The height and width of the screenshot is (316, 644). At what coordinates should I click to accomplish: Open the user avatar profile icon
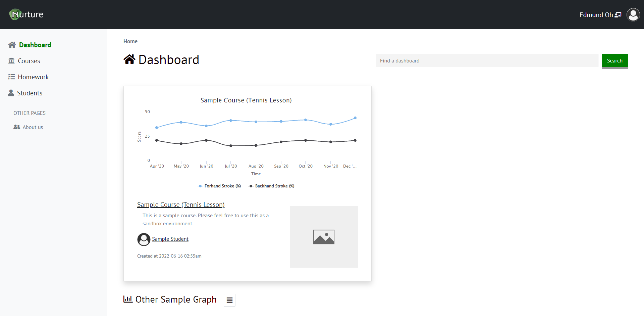[x=633, y=14]
